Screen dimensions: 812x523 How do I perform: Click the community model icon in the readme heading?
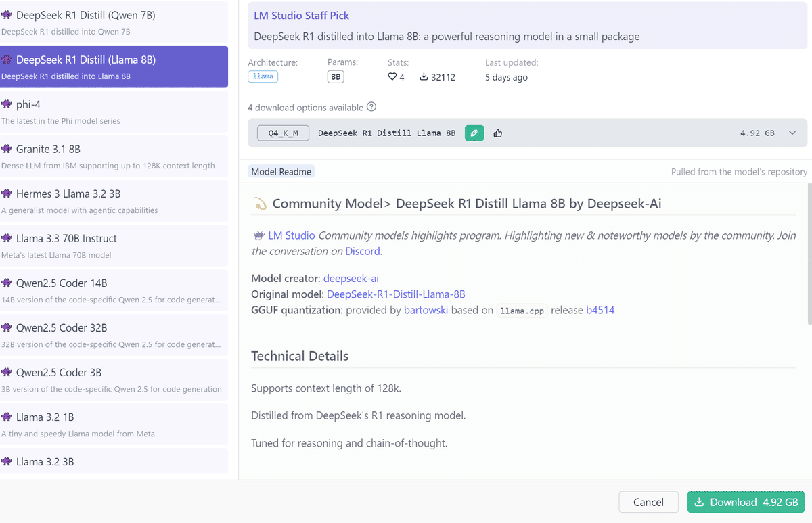(260, 204)
